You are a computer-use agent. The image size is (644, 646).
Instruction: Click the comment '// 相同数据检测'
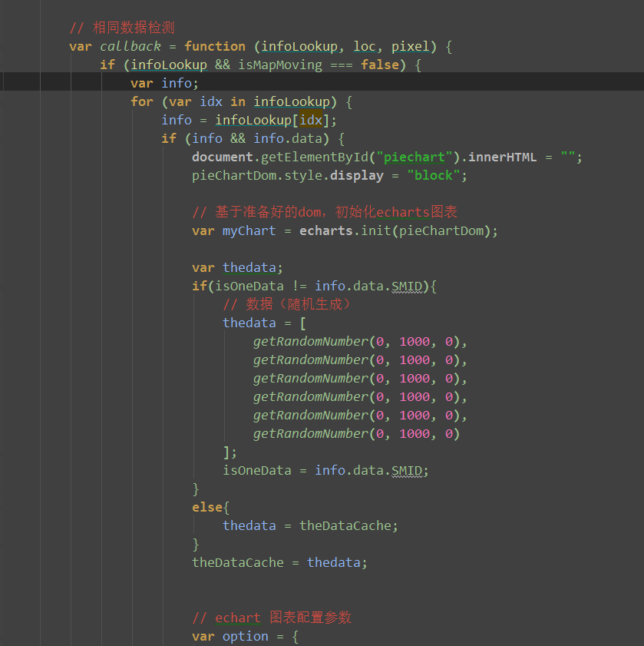point(122,28)
